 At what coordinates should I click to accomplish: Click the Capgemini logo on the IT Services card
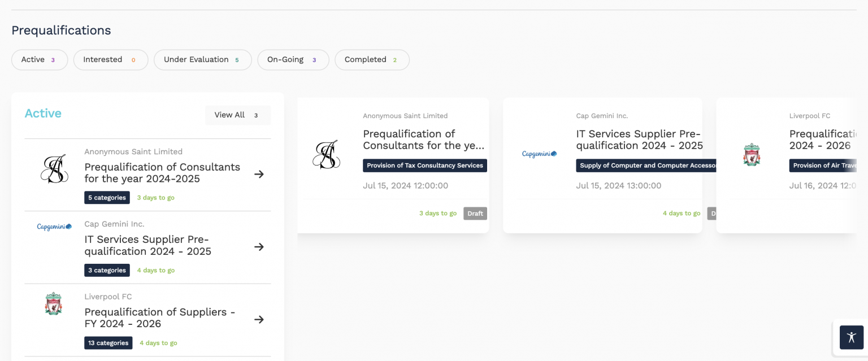pos(539,153)
